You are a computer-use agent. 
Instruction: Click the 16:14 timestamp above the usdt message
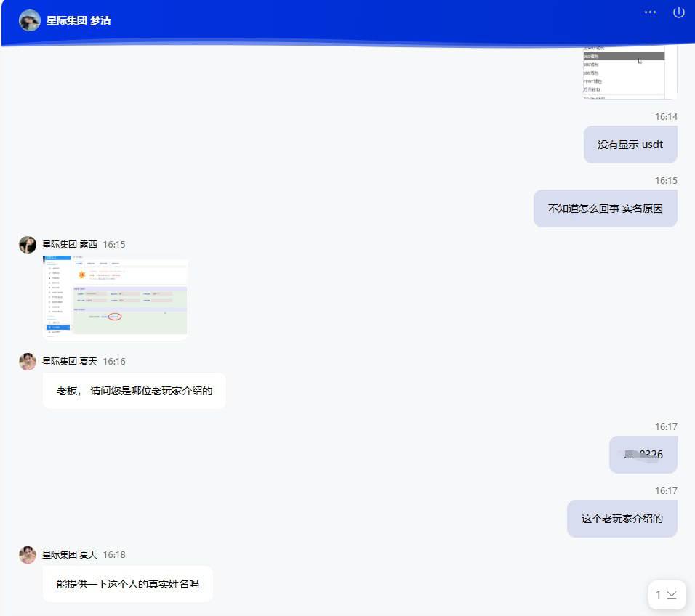[666, 117]
